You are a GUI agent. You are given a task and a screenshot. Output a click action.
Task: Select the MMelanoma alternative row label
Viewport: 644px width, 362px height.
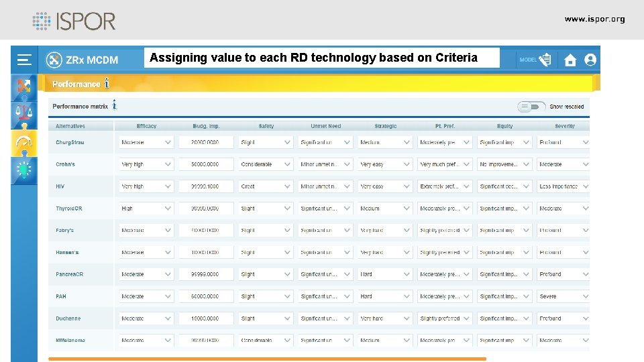click(70, 341)
